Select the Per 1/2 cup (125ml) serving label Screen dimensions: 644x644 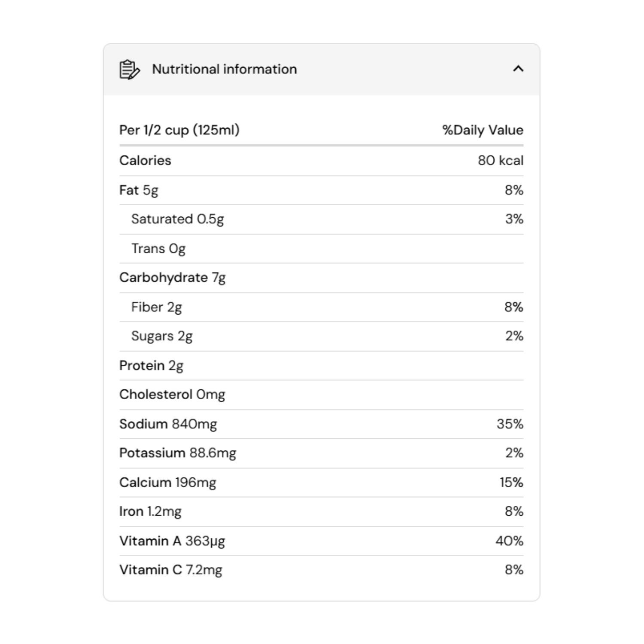point(179,130)
